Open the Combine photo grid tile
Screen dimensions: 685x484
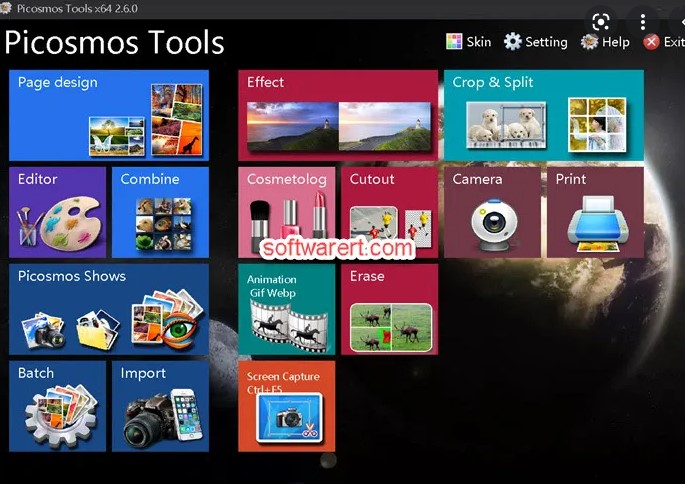point(160,212)
